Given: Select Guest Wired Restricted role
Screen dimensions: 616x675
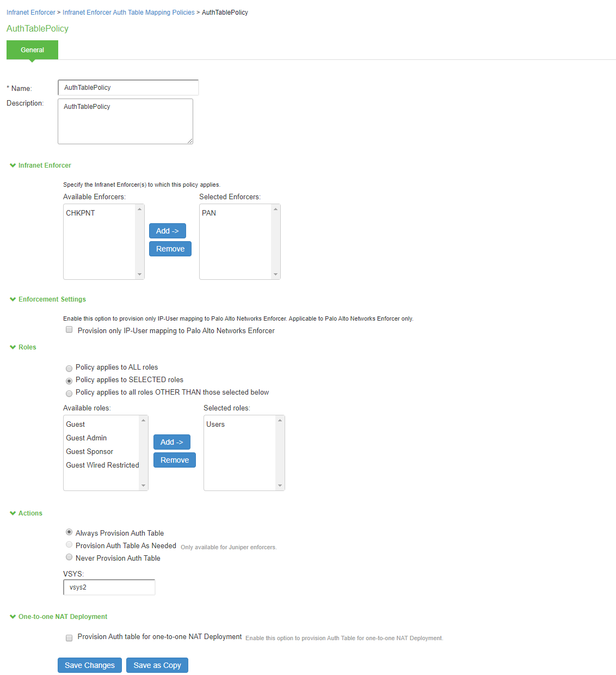Looking at the screenshot, I should 102,465.
